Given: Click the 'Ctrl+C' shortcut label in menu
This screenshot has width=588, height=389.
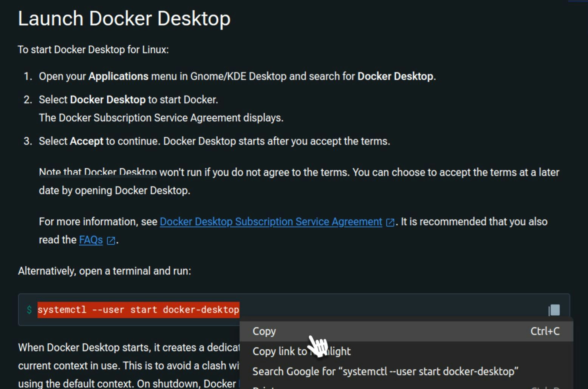Looking at the screenshot, I should pos(545,331).
